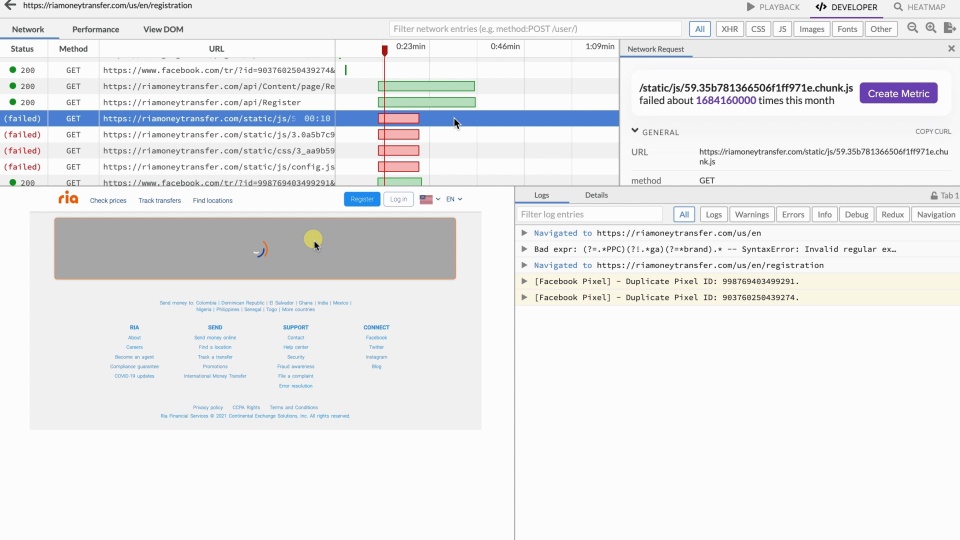Viewport: 960px width, 540px height.
Task: Go back using the arrow beside the URL
Action: click(x=10, y=6)
